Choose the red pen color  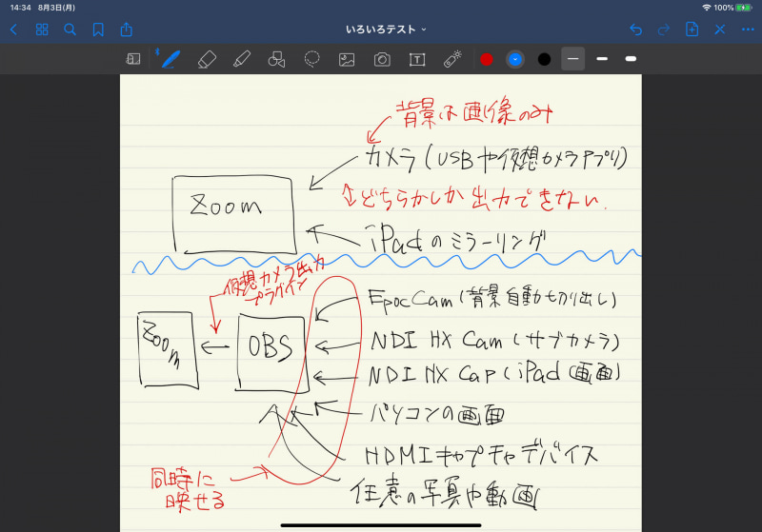pos(487,59)
